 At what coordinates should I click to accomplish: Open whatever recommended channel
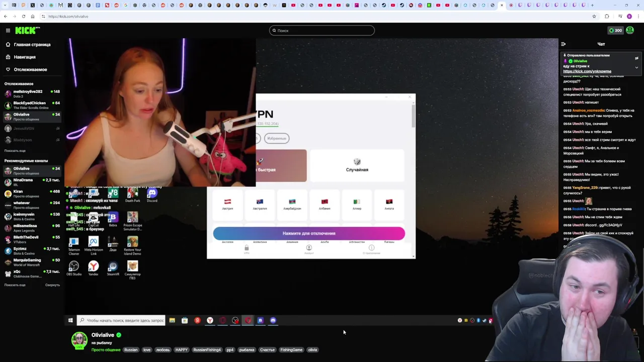32,205
